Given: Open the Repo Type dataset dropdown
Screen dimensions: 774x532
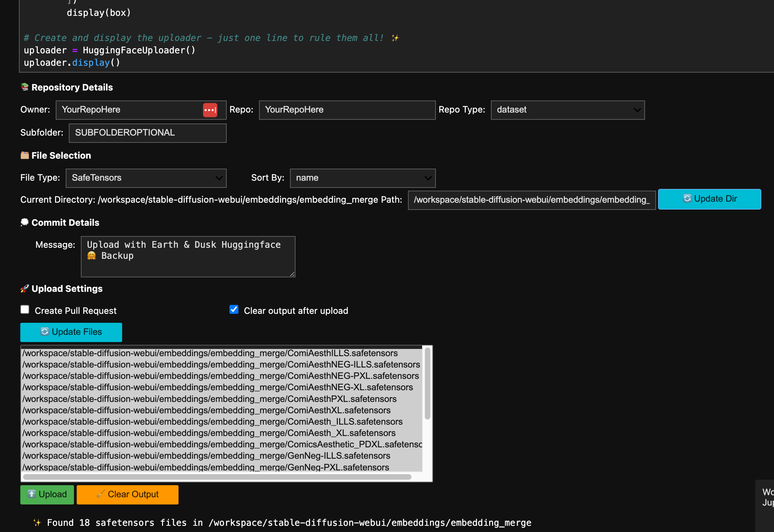Looking at the screenshot, I should click(x=568, y=110).
